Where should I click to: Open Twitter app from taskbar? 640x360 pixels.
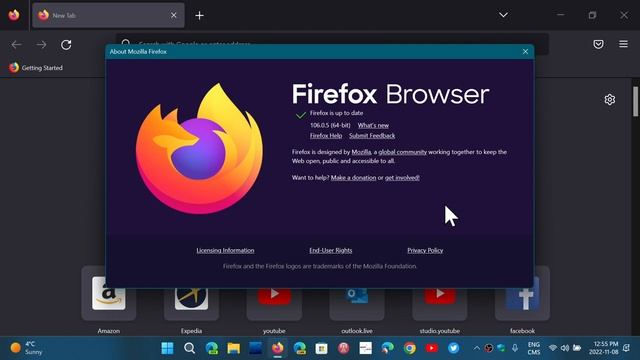tap(453, 348)
